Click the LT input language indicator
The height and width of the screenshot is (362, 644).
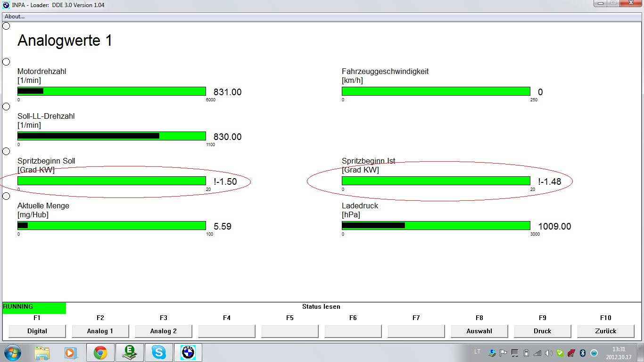click(x=477, y=352)
